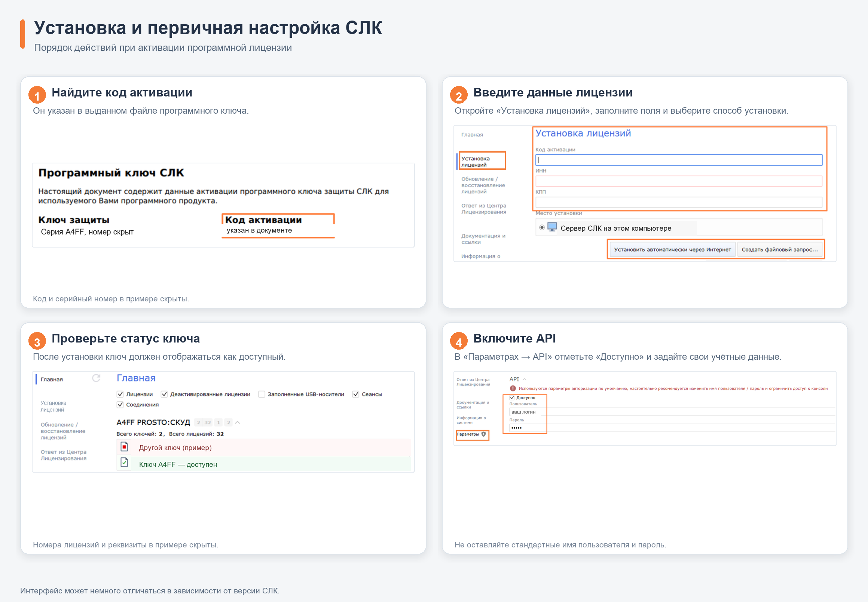Focus the Код активации input field
868x602 pixels.
pos(679,160)
